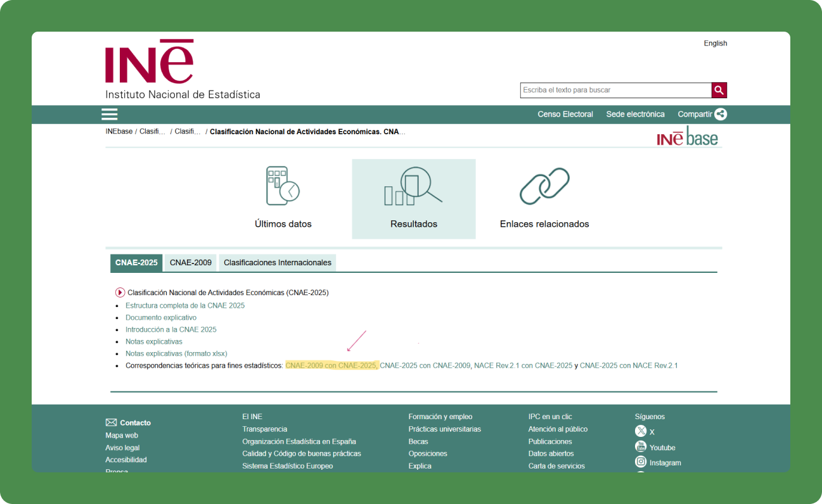
Task: Click the Últimos datos label
Action: (x=283, y=224)
